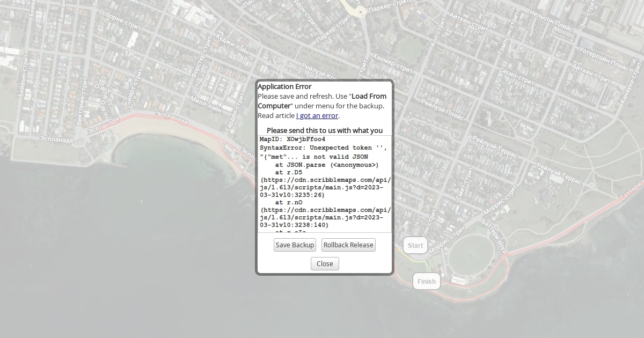Select the Start marker on the map
Image resolution: width=644 pixels, height=338 pixels.
(x=415, y=246)
